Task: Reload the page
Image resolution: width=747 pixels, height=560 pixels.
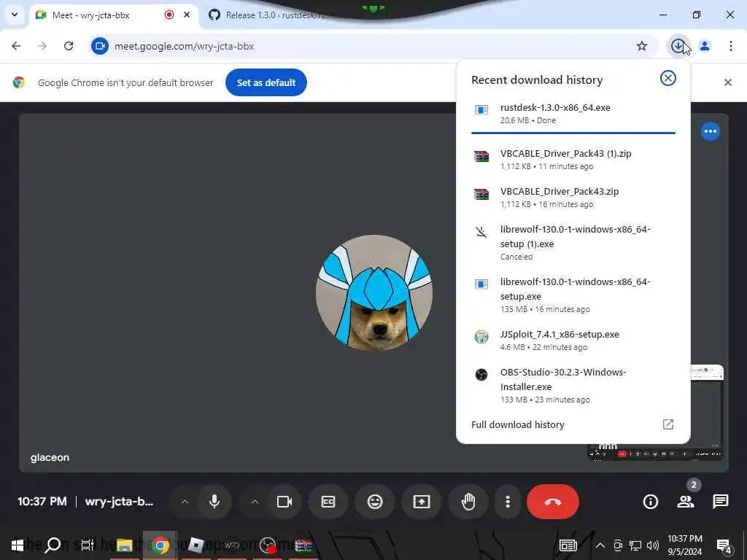Action: point(69,46)
